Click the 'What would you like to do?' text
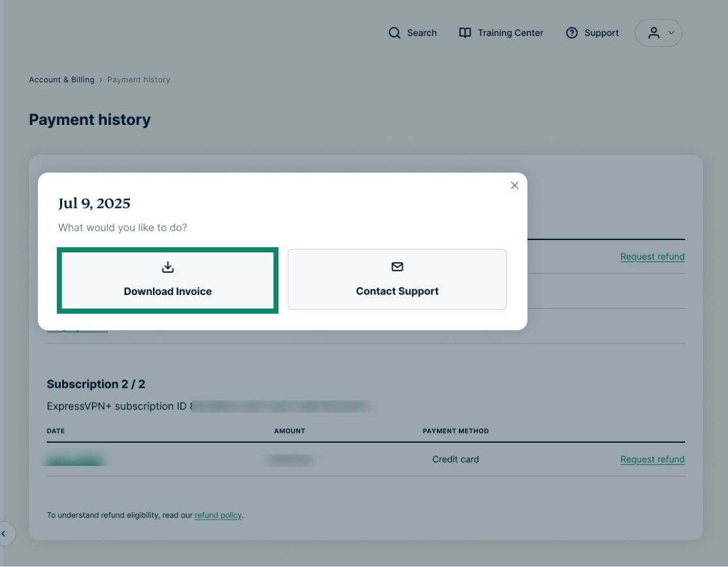The width and height of the screenshot is (728, 567). tap(123, 228)
